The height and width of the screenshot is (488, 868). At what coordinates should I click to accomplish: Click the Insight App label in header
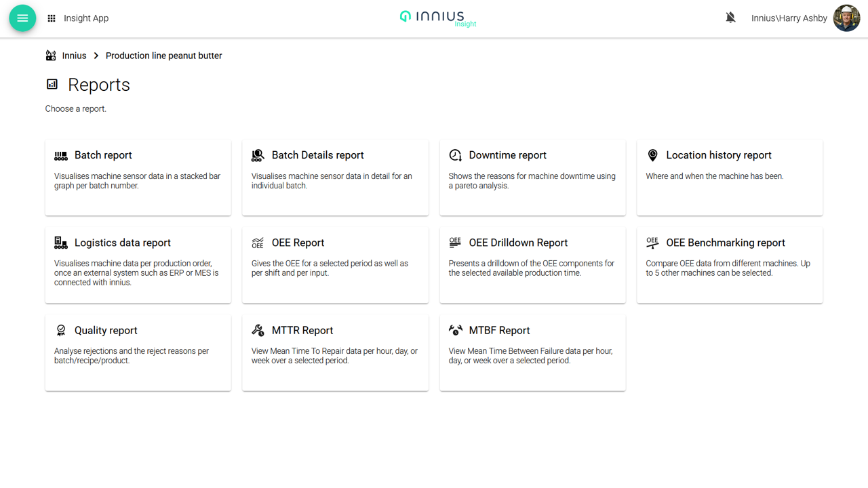coord(86,18)
